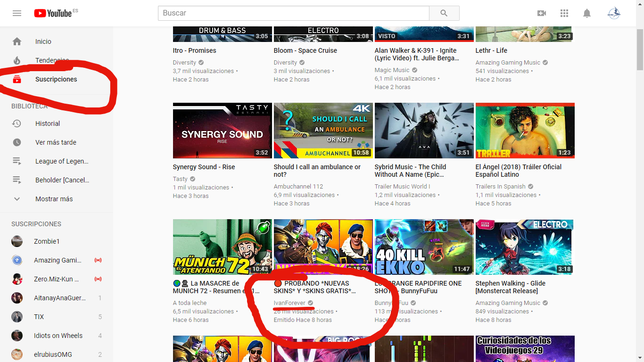Open video title Bloom - Space Cruise
The image size is (644, 362).
(305, 50)
